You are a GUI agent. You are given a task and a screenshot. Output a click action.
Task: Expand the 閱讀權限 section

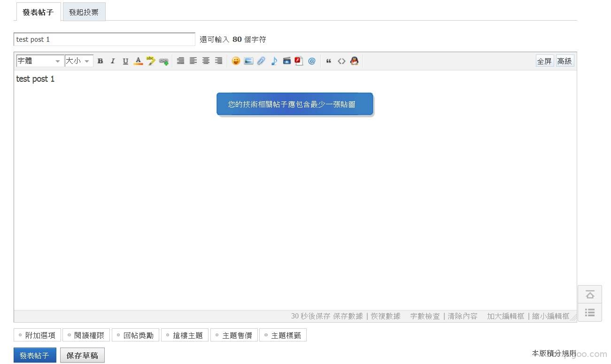pyautogui.click(x=86, y=335)
